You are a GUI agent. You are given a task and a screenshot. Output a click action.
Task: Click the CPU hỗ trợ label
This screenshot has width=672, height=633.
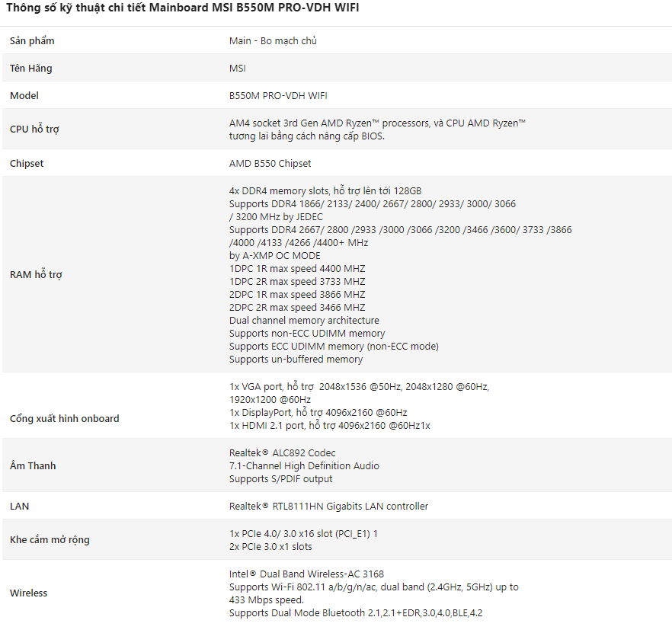[x=34, y=129]
